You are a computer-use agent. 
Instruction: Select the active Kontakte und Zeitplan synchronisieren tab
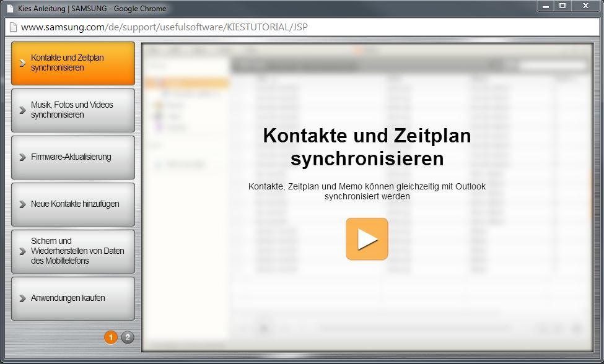coord(72,63)
